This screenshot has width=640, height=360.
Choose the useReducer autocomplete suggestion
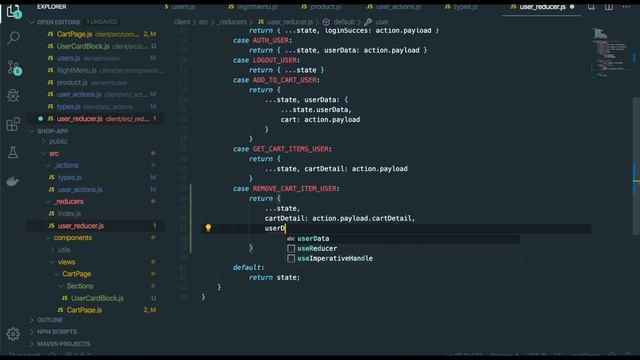(x=402, y=249)
